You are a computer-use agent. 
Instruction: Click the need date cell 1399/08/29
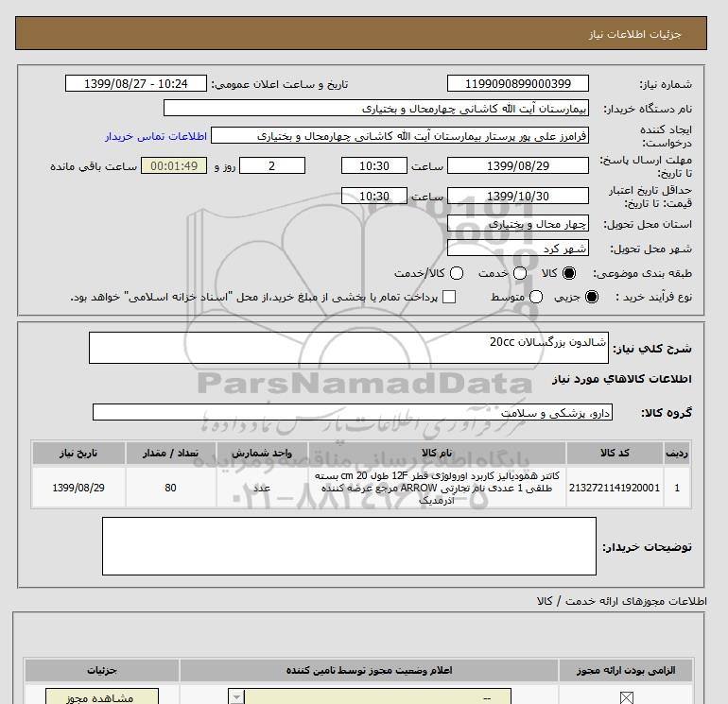coord(78,488)
